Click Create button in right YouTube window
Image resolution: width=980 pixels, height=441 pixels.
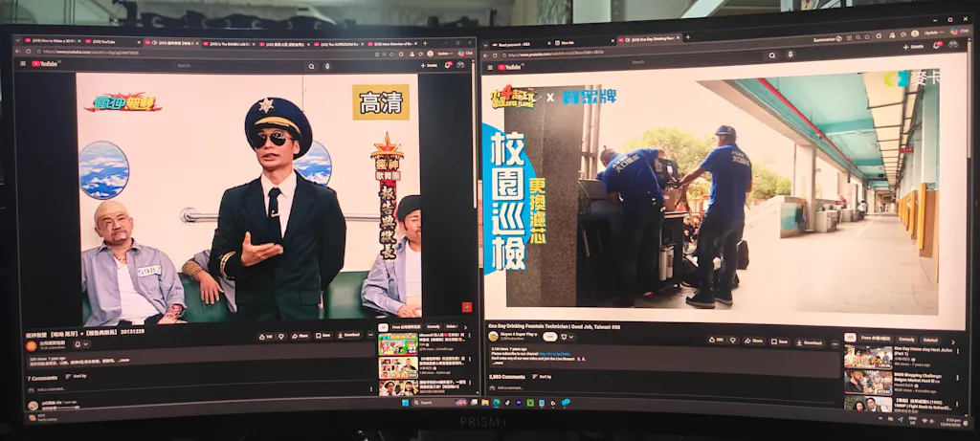click(x=912, y=46)
